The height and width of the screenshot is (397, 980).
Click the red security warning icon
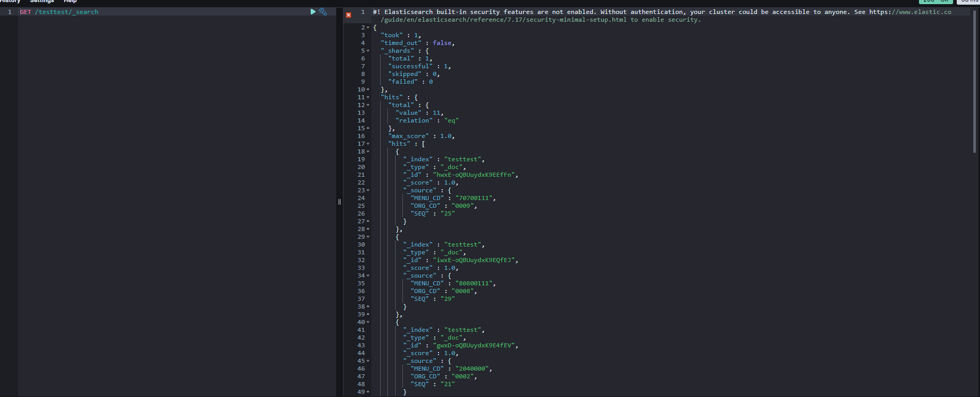349,15
